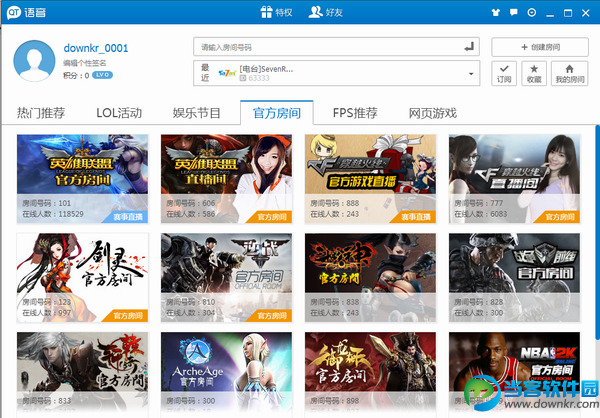Click the enter-room arrow icon
The width and height of the screenshot is (600, 418).
pyautogui.click(x=470, y=47)
